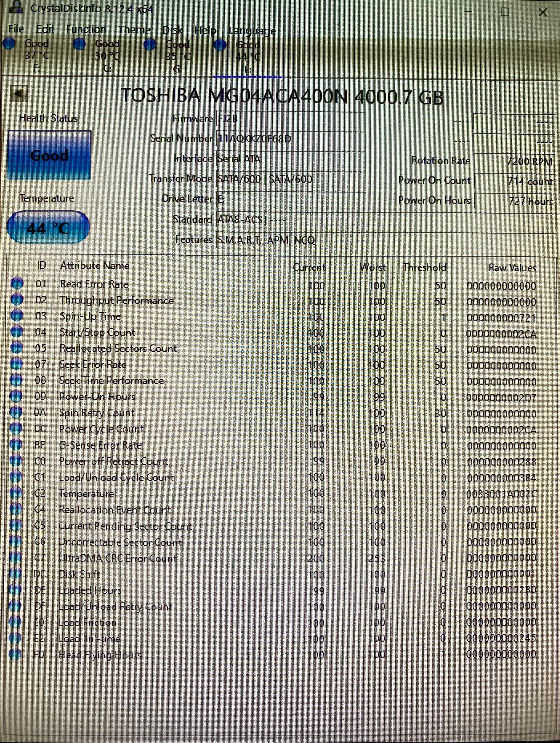Click raw value 000000000721
The image size is (560, 743).
[x=501, y=318]
